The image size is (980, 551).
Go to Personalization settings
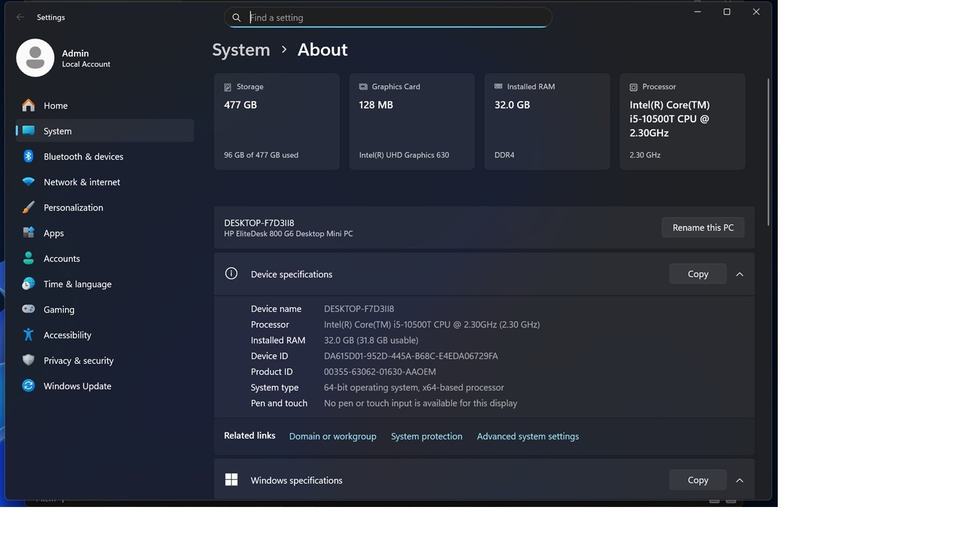point(105,207)
